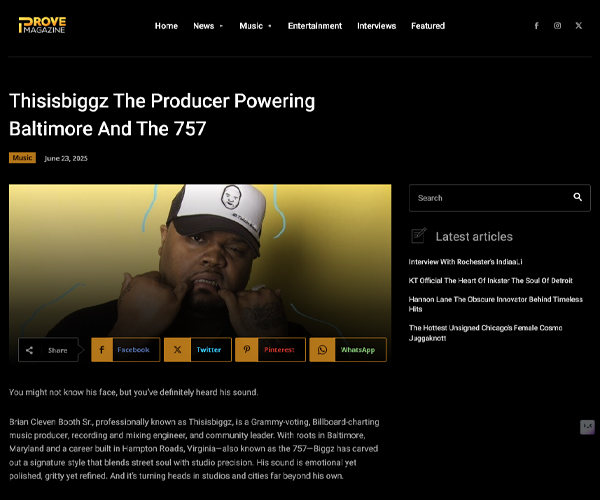Open the Facebook icon in the header

tap(536, 26)
